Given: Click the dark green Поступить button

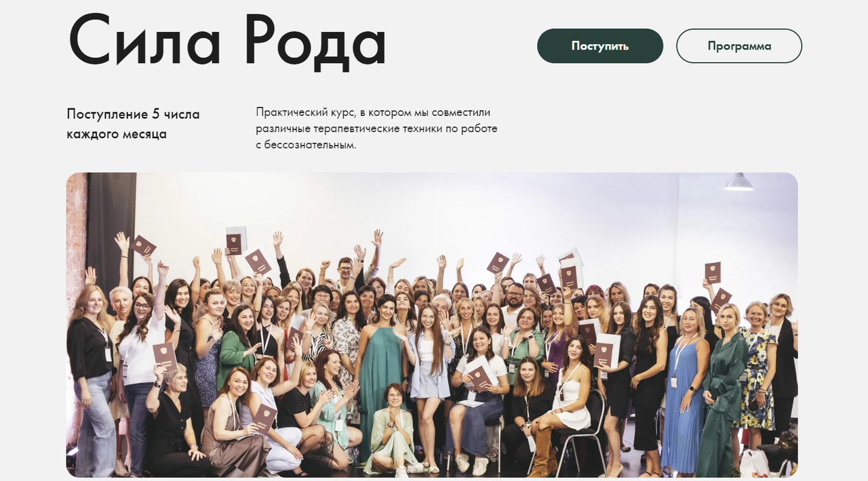Looking at the screenshot, I should 600,46.
